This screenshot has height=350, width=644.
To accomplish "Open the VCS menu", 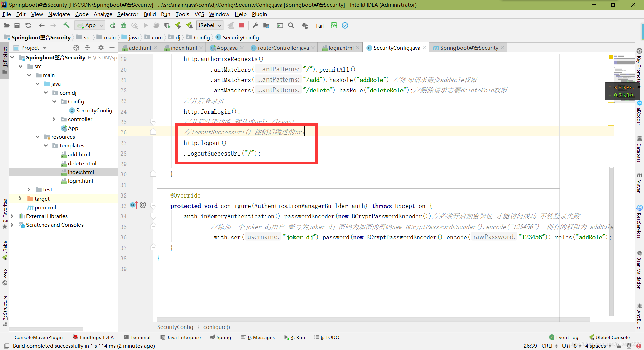I will (x=199, y=14).
